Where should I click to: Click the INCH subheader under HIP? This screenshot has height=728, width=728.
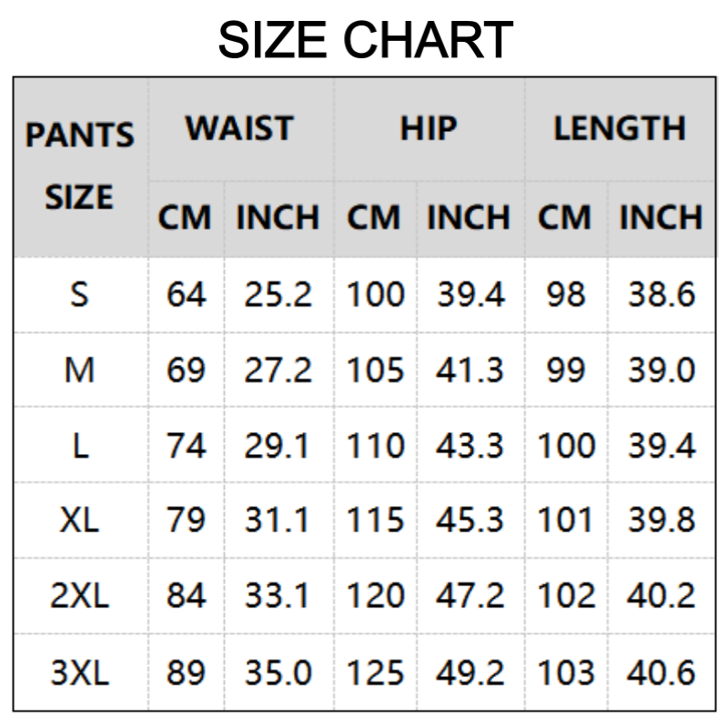pyautogui.click(x=469, y=217)
